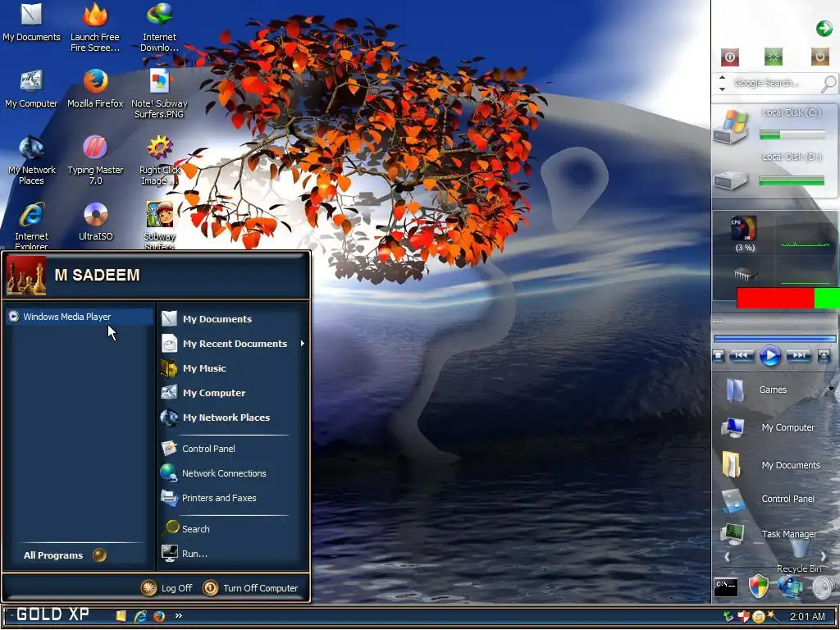
Task: Expand the Games dropdown arrow in sidebar
Action: [832, 389]
